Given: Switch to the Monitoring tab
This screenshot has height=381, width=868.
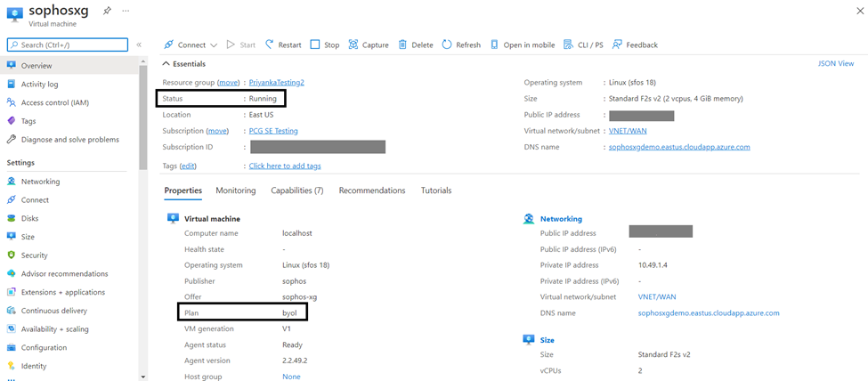Looking at the screenshot, I should (x=236, y=190).
